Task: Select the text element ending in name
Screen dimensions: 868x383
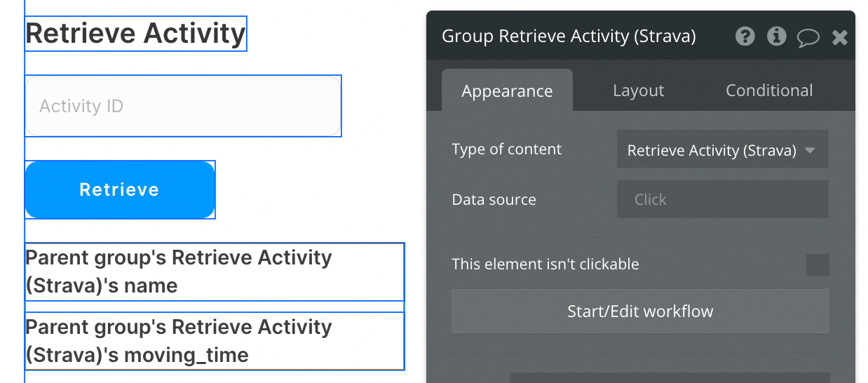Action: (x=215, y=271)
